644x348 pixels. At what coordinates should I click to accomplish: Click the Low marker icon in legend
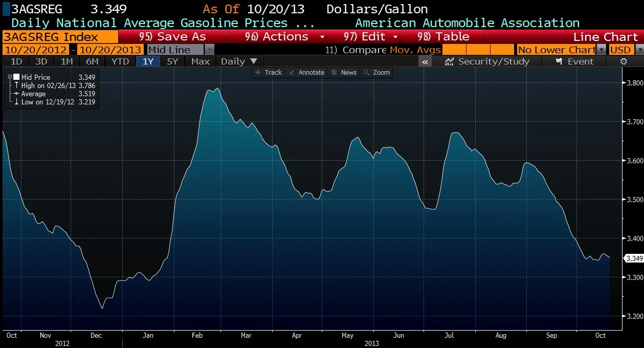(16, 102)
